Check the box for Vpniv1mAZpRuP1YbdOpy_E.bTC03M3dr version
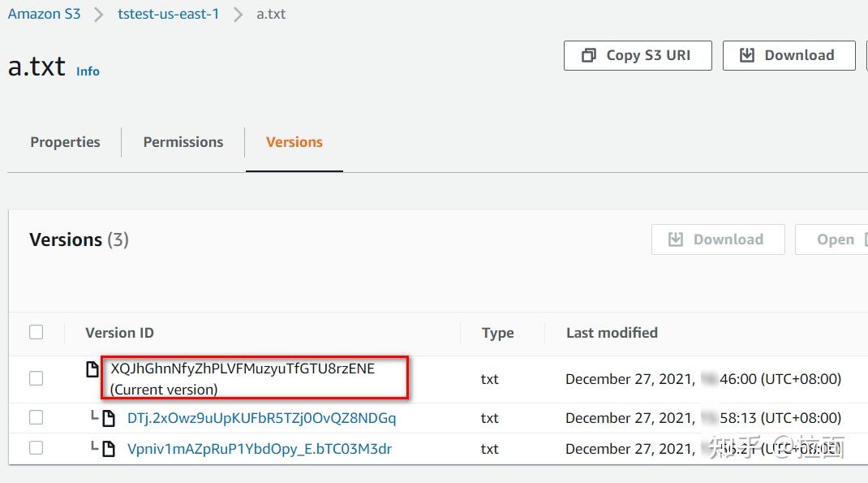 (x=36, y=447)
